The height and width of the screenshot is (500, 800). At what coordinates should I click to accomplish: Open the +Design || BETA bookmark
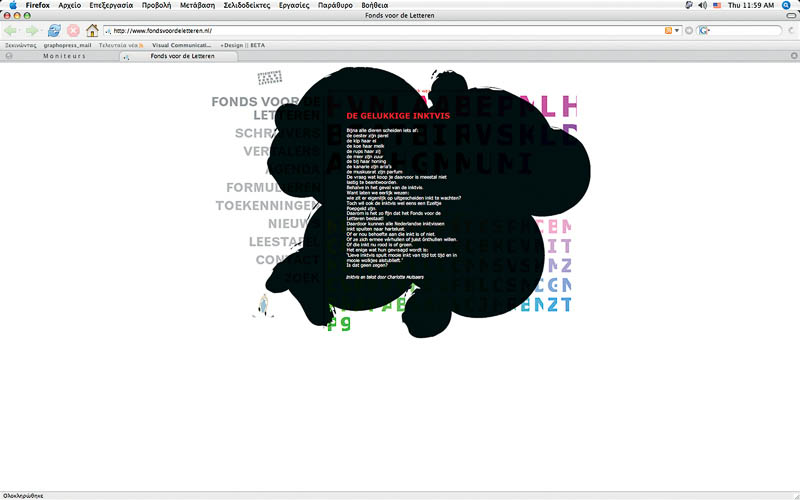click(x=242, y=45)
